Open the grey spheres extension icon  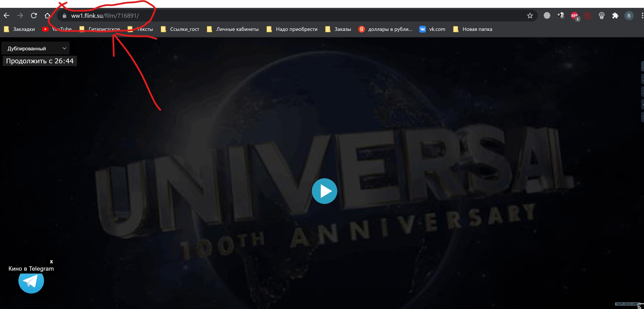(561, 16)
